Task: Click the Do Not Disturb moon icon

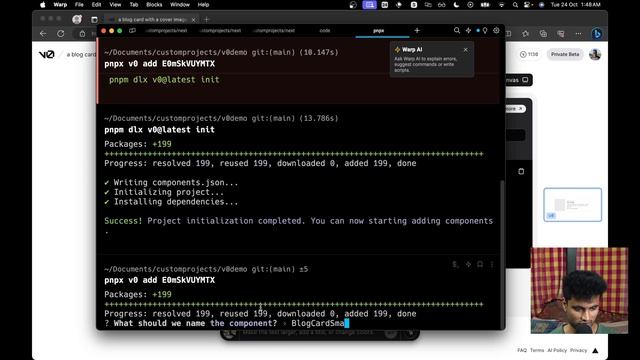Action: [456, 5]
